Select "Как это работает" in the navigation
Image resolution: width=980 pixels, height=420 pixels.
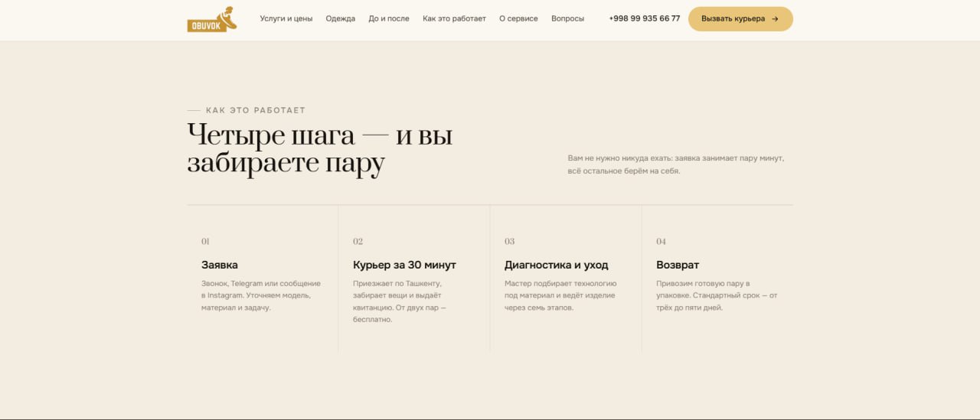454,18
